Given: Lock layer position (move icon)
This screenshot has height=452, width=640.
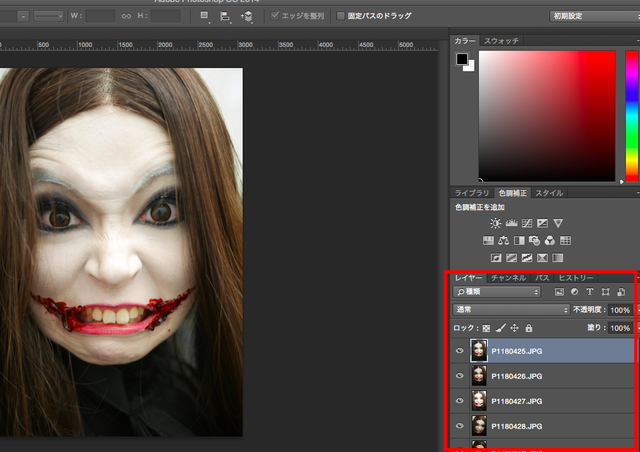Looking at the screenshot, I should click(514, 327).
